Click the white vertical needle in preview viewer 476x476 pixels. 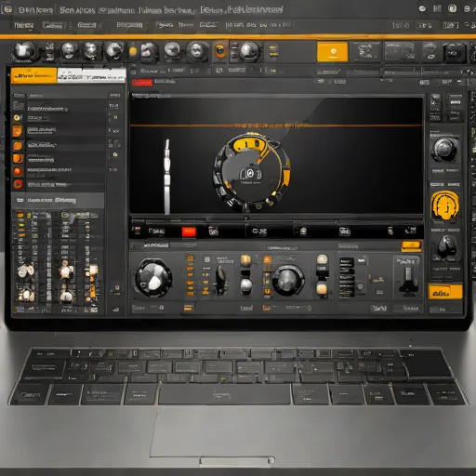167,177
